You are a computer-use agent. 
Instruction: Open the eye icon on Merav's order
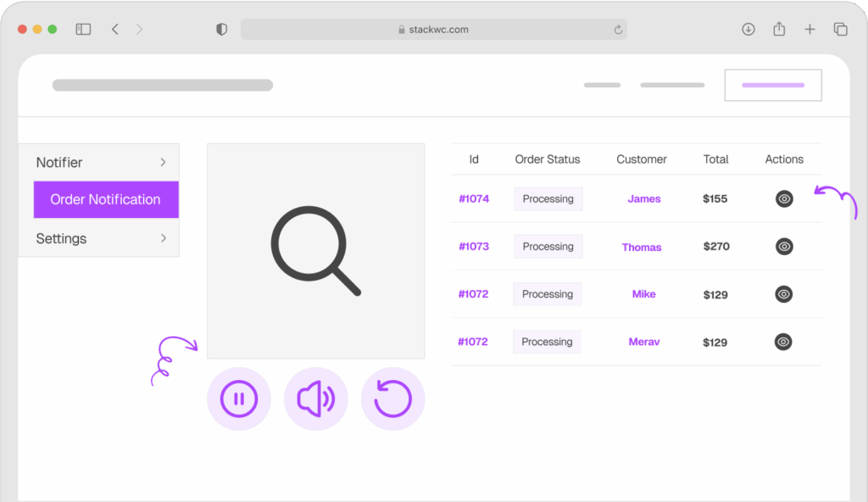click(x=783, y=341)
